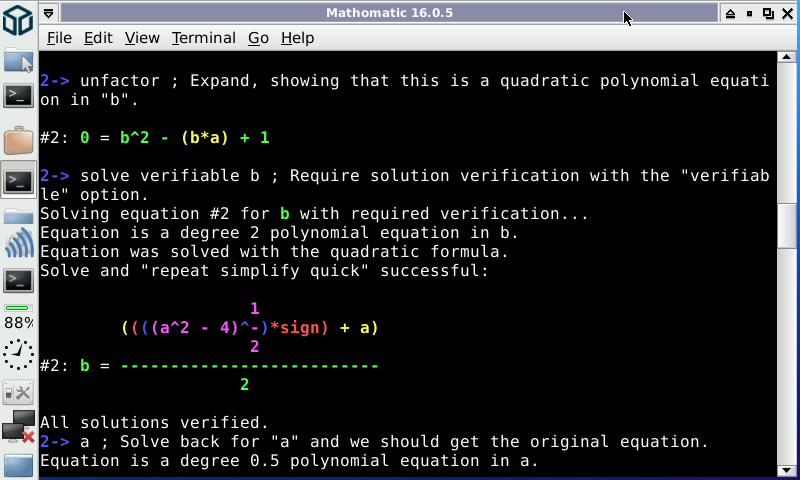Open the File menu
Screen dimensions: 800x480
click(x=59, y=38)
